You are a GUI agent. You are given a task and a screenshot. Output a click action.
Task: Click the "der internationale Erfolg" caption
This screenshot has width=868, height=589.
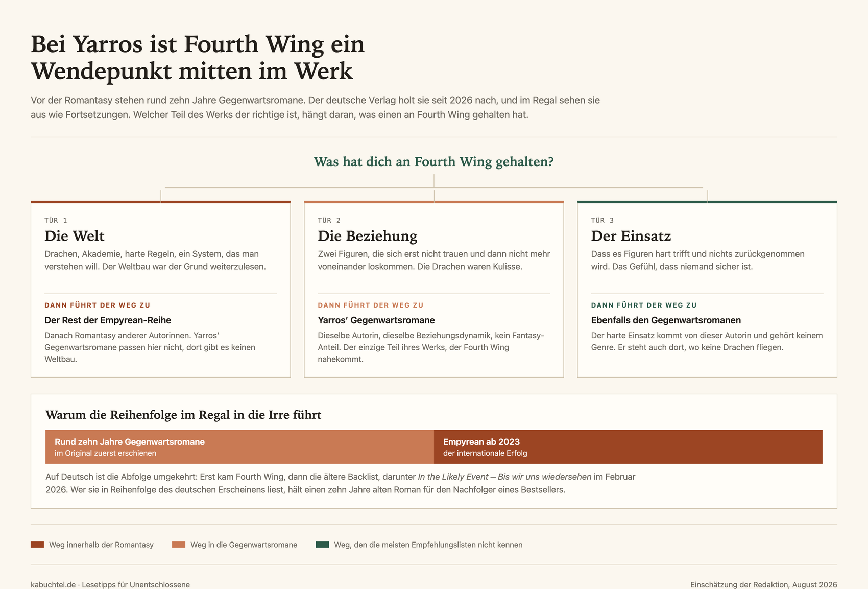click(485, 453)
